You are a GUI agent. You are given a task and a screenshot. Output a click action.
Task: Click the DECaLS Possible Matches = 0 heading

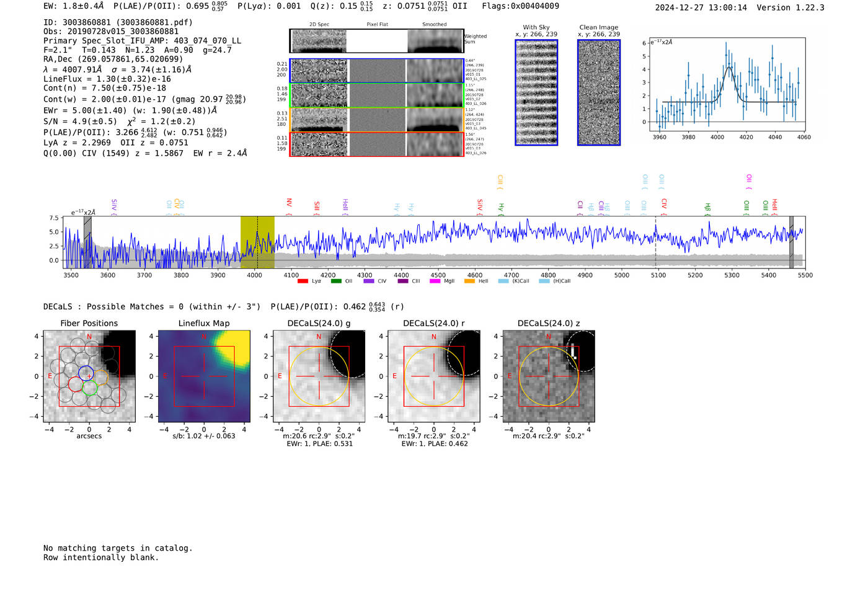[x=152, y=306]
